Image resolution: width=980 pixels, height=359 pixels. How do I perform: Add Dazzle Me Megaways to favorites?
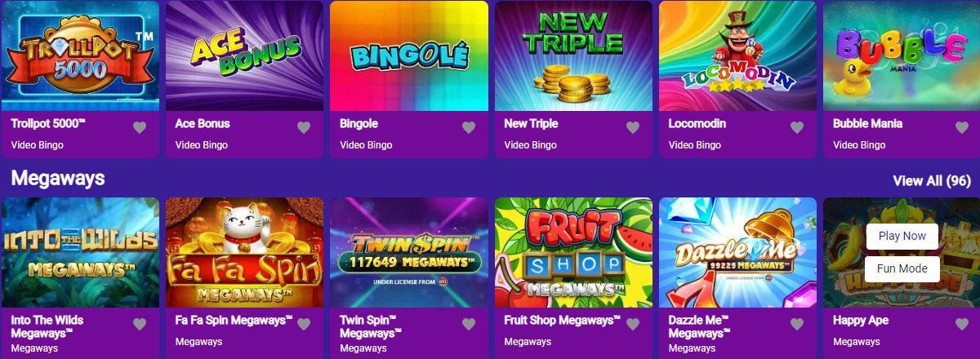tap(797, 324)
